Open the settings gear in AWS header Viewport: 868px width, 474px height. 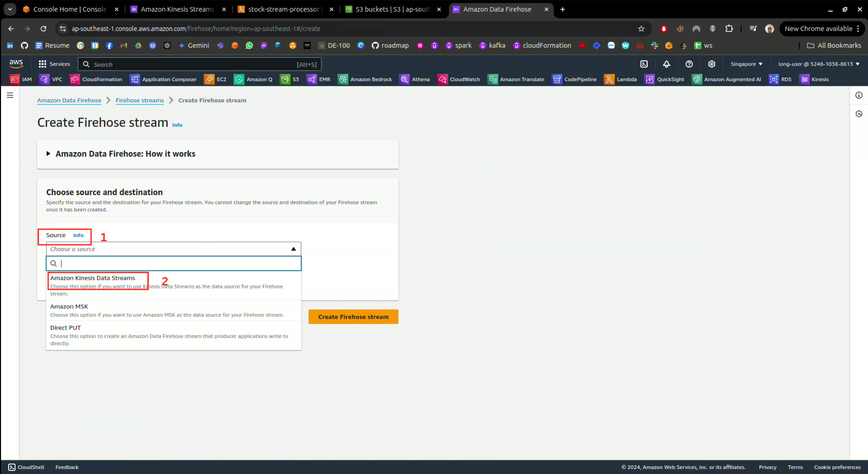[x=712, y=64]
